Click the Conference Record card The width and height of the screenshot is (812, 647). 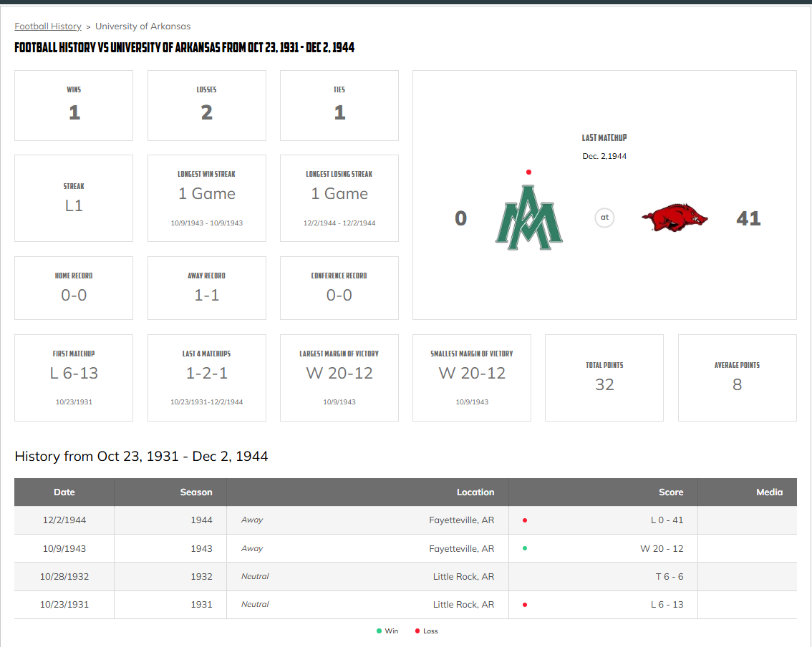[x=339, y=288]
